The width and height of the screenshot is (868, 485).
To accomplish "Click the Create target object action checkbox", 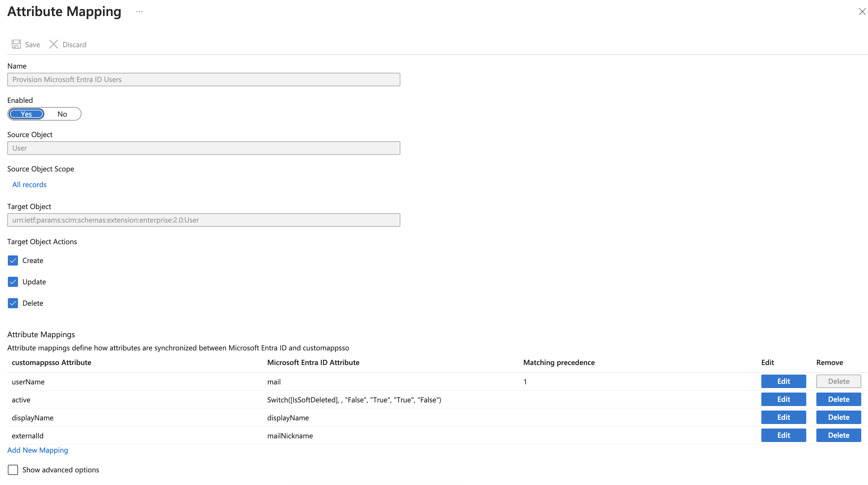I will [13, 260].
